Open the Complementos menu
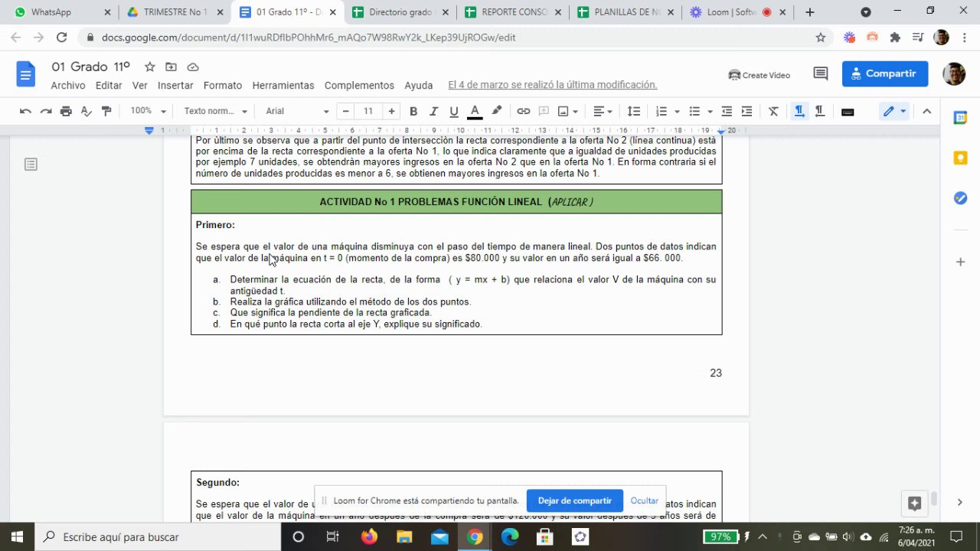 [x=359, y=86]
